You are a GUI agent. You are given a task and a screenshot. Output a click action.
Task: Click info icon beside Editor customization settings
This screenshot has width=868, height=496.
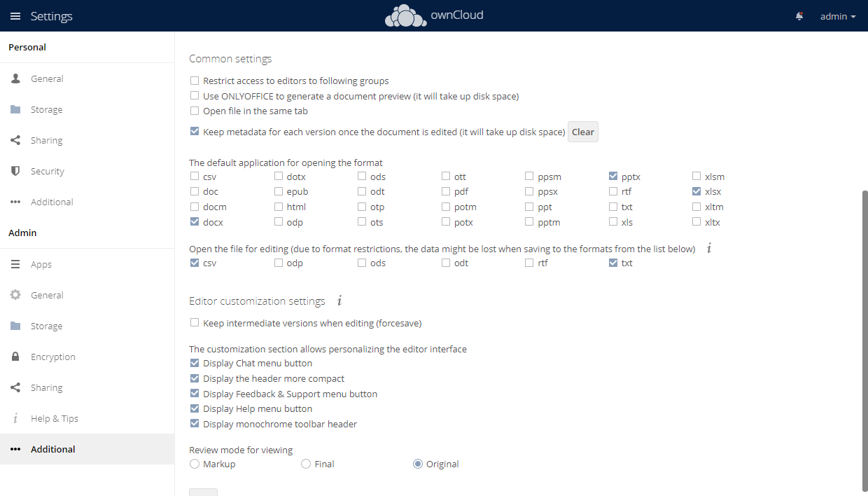click(339, 301)
